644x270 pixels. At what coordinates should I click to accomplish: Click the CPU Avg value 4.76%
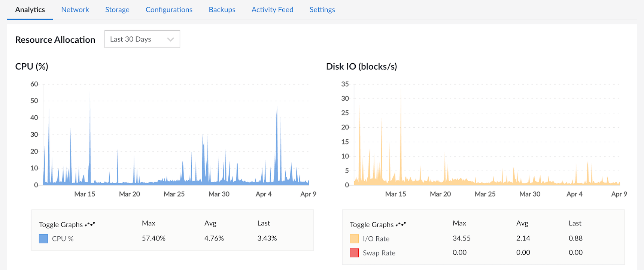click(x=214, y=238)
